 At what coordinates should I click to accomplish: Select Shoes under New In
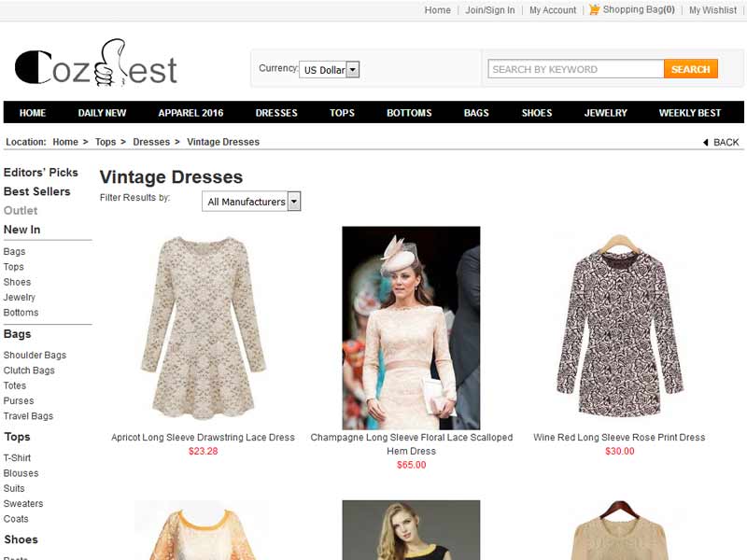click(x=17, y=282)
